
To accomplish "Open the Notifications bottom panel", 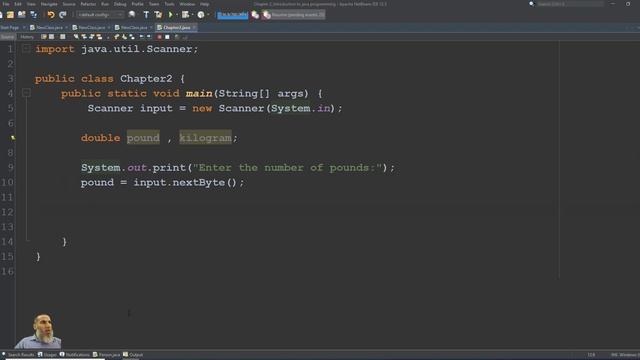I will pos(75,355).
